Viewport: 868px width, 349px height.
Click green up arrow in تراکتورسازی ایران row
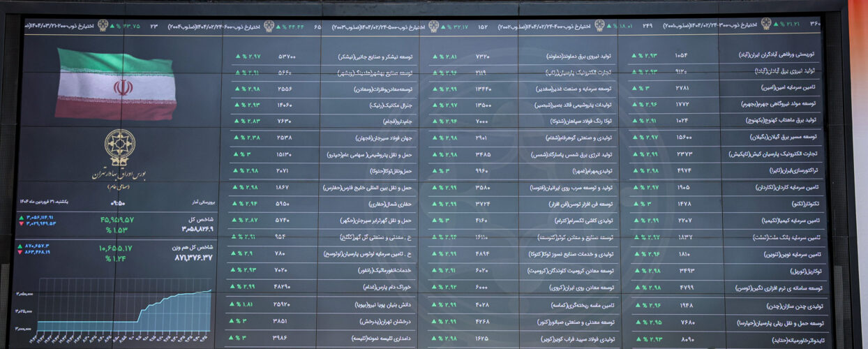coord(636,170)
